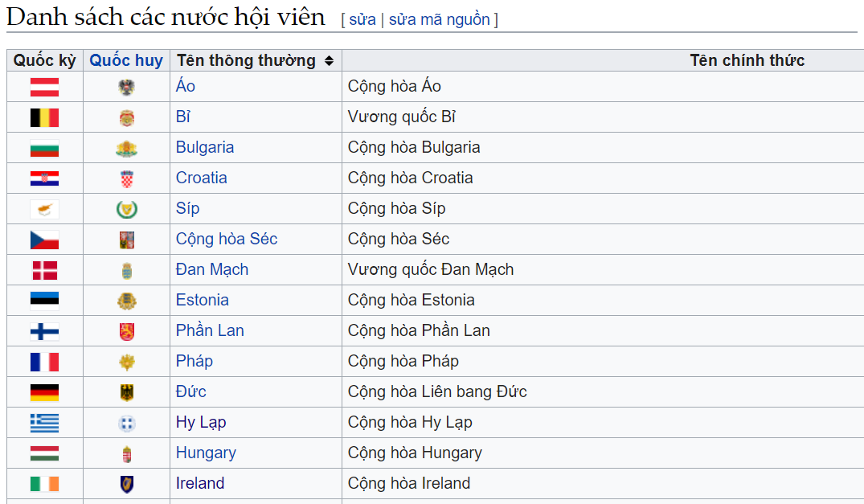
Task: Click the Austria flag icon
Action: 45,87
